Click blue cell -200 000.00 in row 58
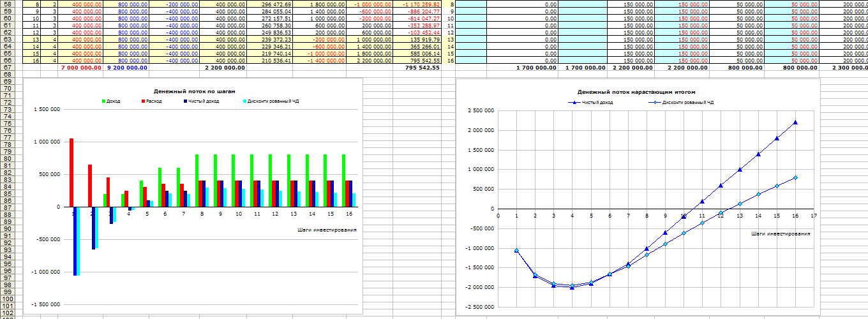868x319 pixels. (x=175, y=4)
